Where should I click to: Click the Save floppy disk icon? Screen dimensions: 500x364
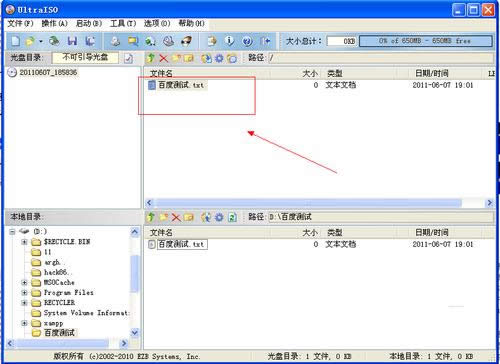click(x=72, y=41)
